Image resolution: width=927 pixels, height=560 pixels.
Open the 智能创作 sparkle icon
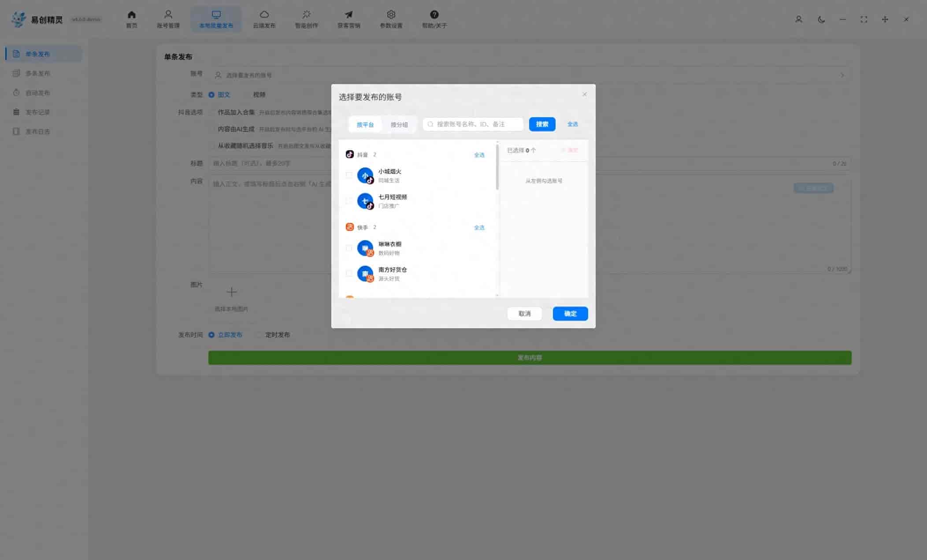coord(306,15)
